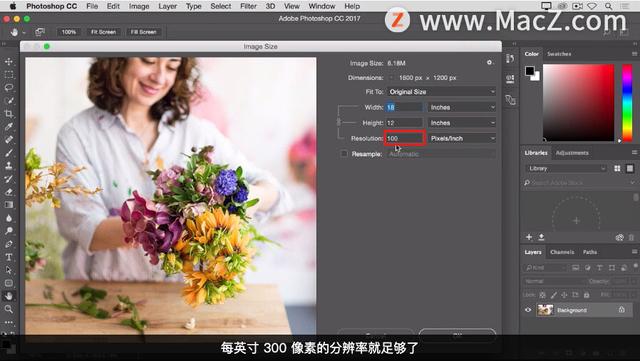The width and height of the screenshot is (640, 361).
Task: Enable the Resample checkbox
Action: [344, 154]
